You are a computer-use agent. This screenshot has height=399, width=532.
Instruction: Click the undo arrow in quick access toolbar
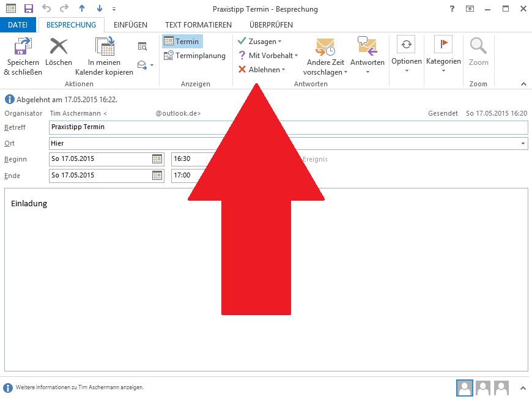(46, 9)
